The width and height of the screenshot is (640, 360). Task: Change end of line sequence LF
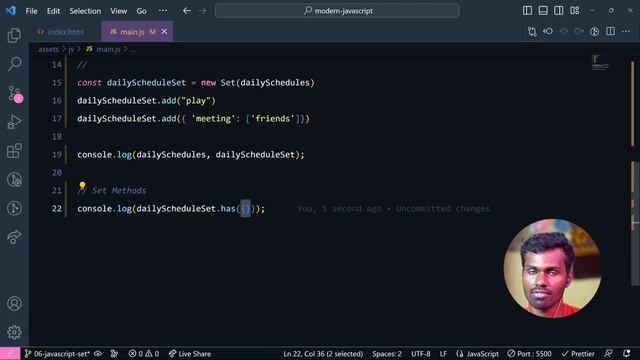pyautogui.click(x=443, y=354)
